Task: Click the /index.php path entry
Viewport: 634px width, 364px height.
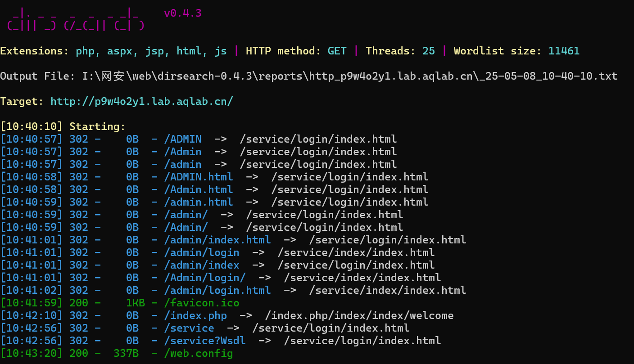Action: point(195,315)
